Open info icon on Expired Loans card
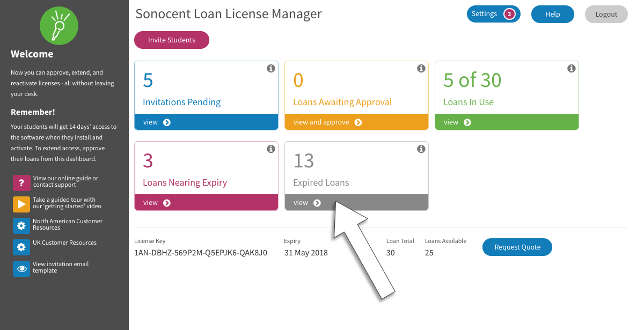 click(421, 149)
